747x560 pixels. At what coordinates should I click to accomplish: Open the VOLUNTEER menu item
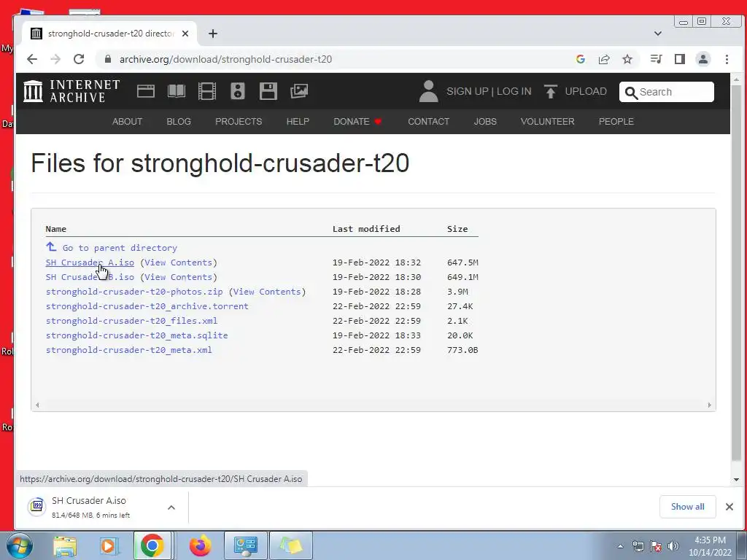coord(547,122)
